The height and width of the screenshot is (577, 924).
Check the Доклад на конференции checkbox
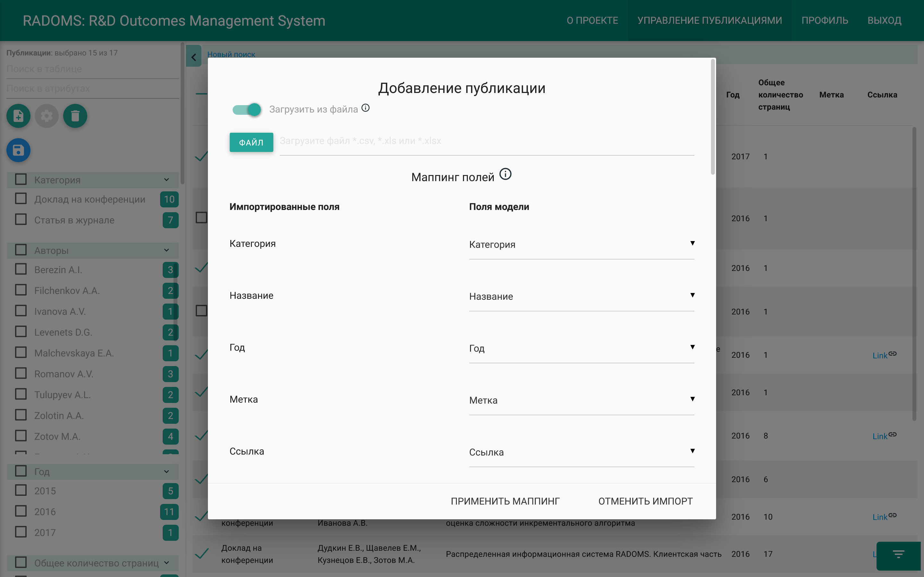21,199
